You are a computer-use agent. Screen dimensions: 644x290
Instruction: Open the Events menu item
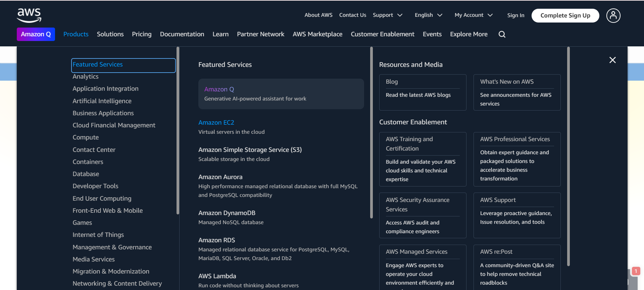coord(432,34)
